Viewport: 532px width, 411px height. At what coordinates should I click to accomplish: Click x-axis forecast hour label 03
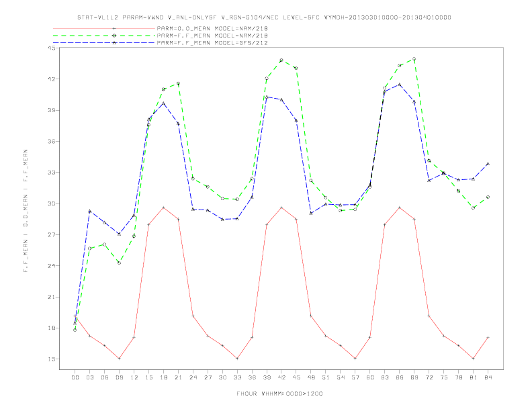tap(89, 377)
